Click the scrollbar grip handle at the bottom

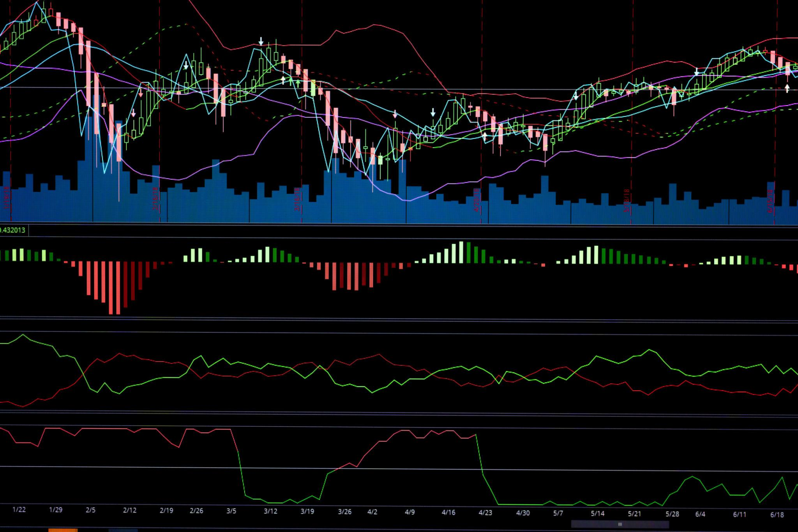point(620,524)
